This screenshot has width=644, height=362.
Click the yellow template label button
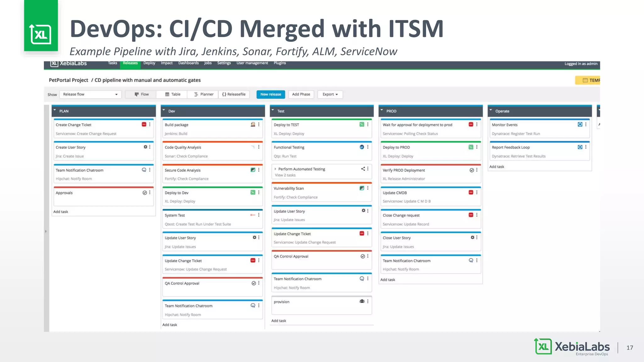(x=588, y=80)
